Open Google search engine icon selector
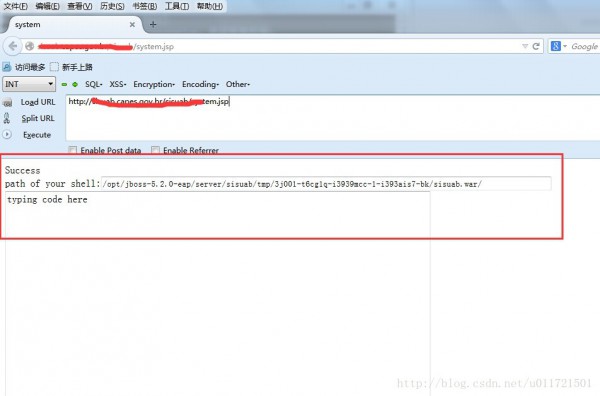600x396 pixels. pos(558,46)
